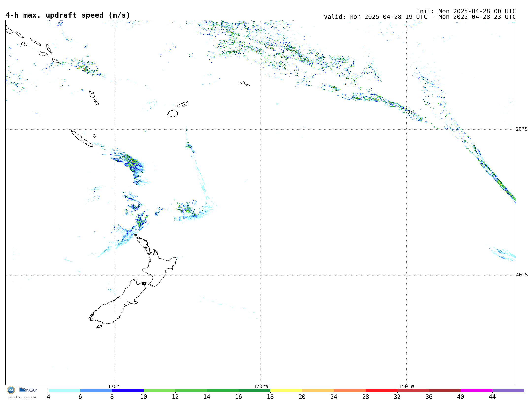Click the colorbar tick label '10'
532x400 pixels.
click(x=144, y=397)
